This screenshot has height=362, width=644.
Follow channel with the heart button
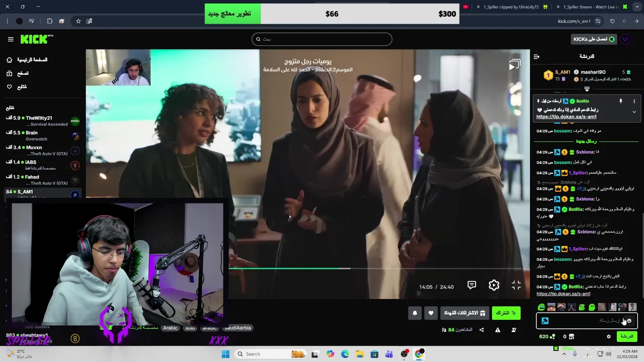(431, 313)
